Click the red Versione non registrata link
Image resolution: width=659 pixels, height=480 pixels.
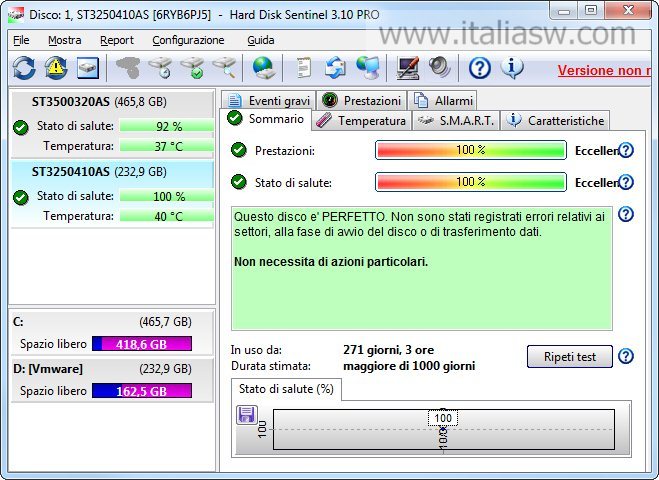[604, 70]
